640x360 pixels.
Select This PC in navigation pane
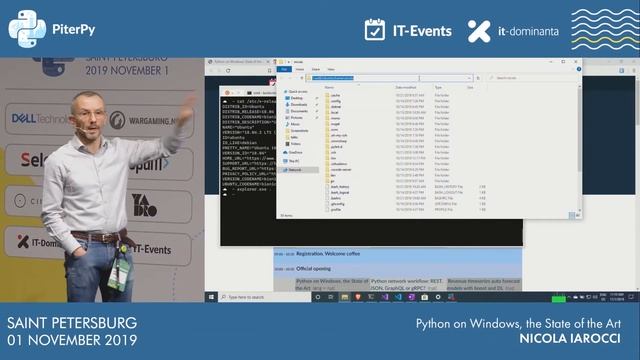294,161
